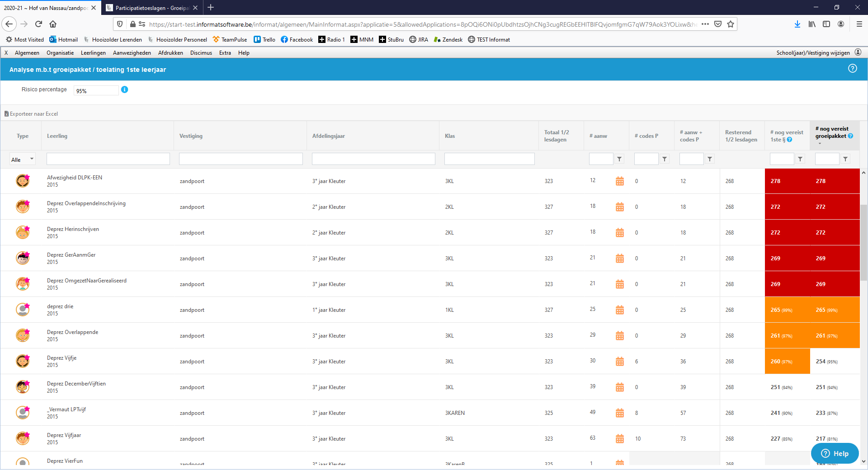This screenshot has width=868, height=470.
Task: Click student avatar of Deprez GerAanmGer
Action: point(23,258)
